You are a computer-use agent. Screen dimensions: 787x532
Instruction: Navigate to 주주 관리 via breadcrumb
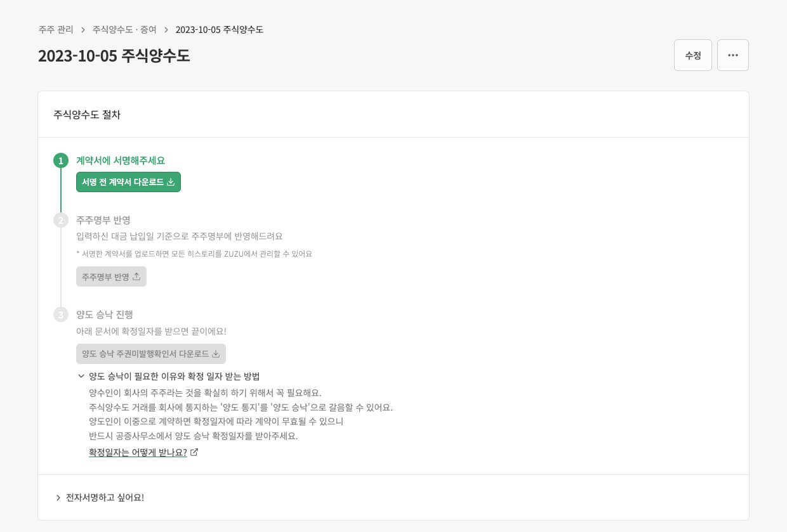pos(55,29)
